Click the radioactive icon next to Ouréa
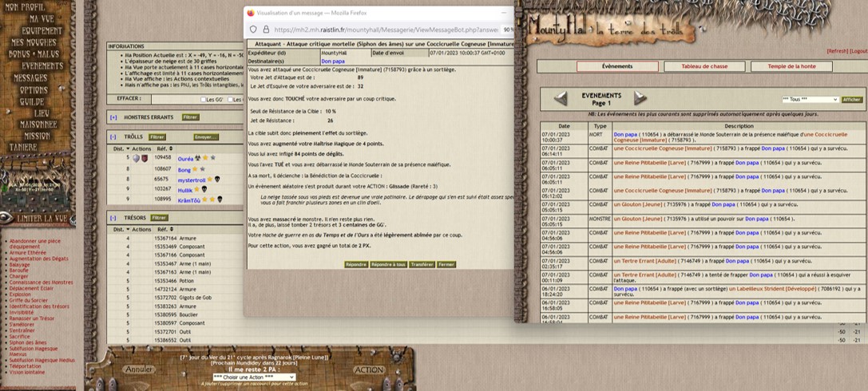The width and height of the screenshot is (868, 391). (x=198, y=158)
